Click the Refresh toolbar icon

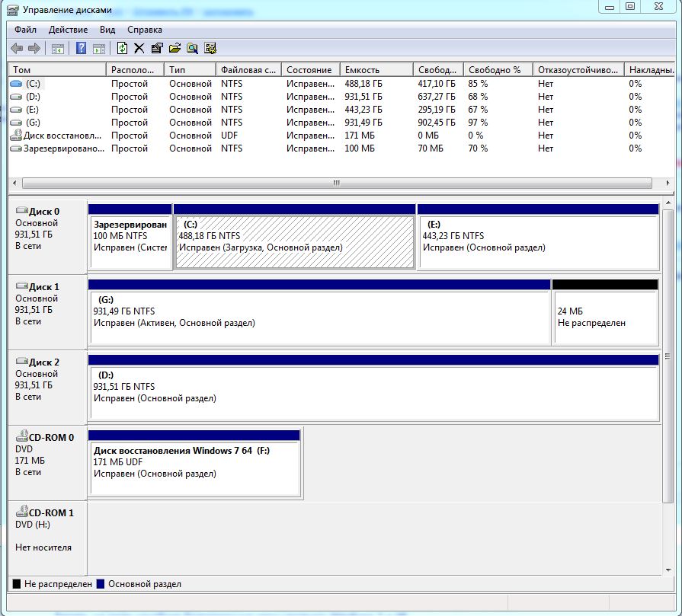pyautogui.click(x=122, y=49)
